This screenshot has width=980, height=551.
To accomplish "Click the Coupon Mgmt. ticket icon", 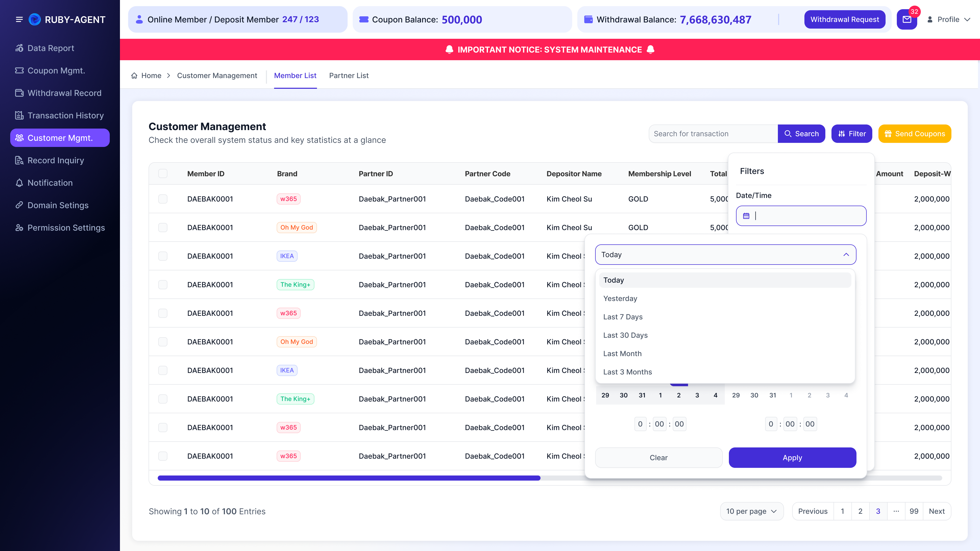I will (x=19, y=70).
